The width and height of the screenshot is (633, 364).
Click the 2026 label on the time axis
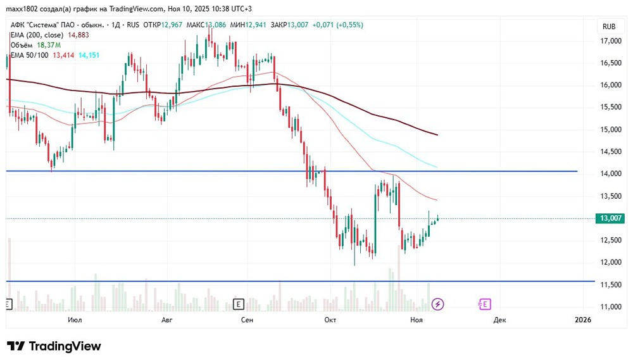pyautogui.click(x=582, y=320)
